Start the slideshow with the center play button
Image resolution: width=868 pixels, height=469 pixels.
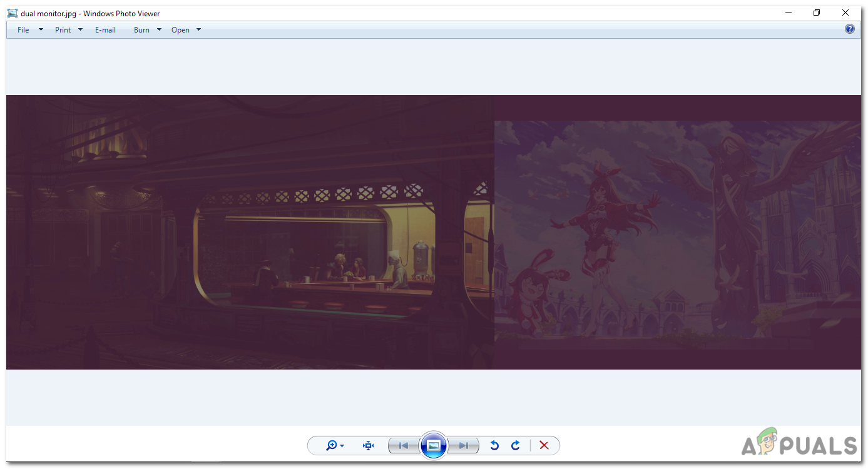tap(434, 445)
